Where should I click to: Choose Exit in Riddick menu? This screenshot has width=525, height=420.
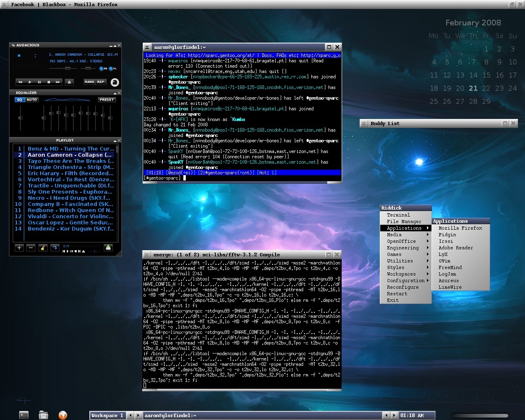pos(406,300)
